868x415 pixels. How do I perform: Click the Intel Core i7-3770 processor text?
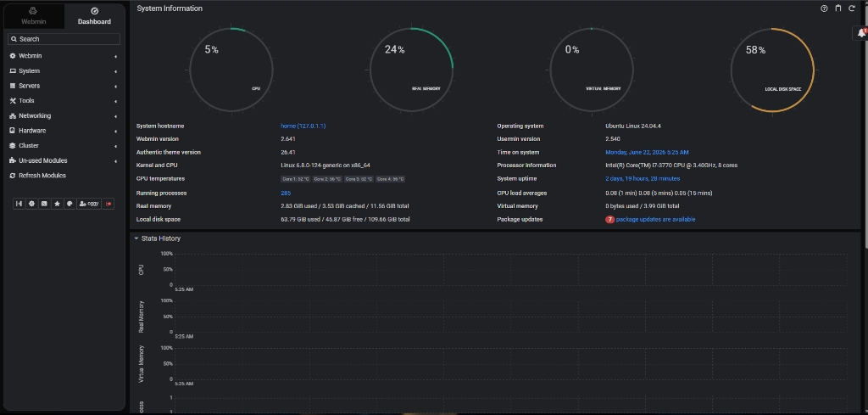tap(671, 165)
